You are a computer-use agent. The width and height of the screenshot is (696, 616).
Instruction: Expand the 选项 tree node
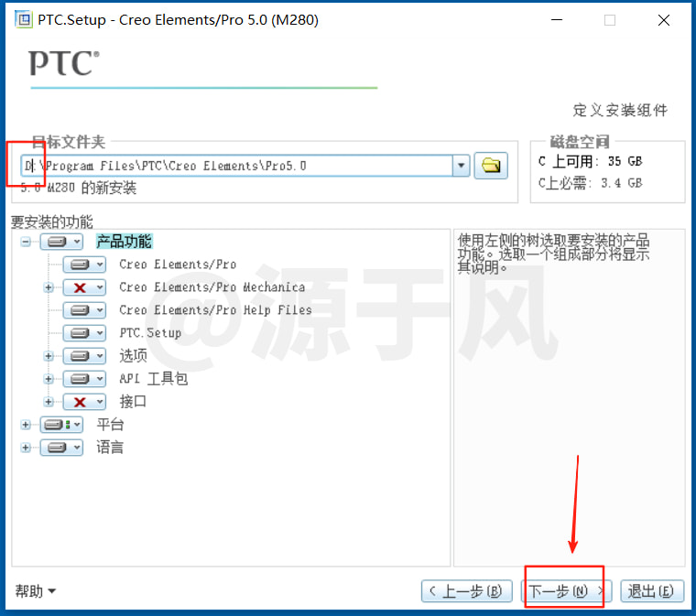[x=49, y=356]
